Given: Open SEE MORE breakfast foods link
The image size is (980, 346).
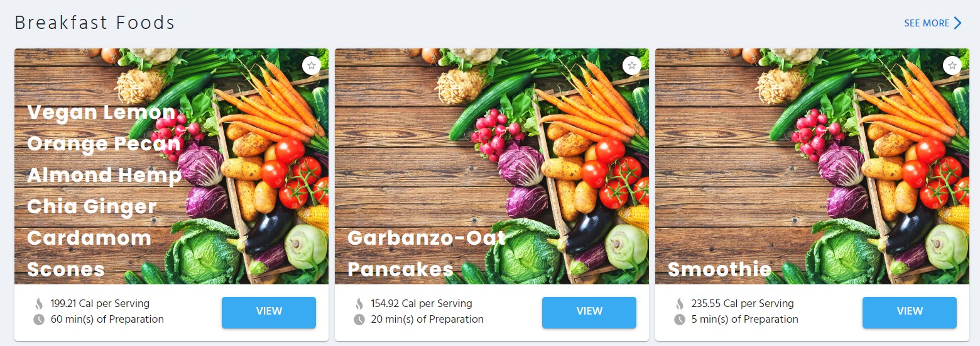Looking at the screenshot, I should click(933, 23).
